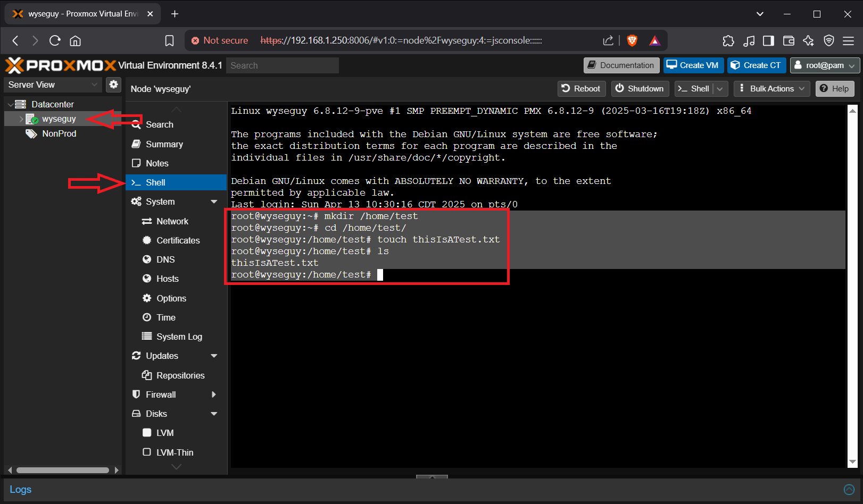This screenshot has height=504, width=863.
Task: Open the Certificates item
Action: (x=176, y=240)
